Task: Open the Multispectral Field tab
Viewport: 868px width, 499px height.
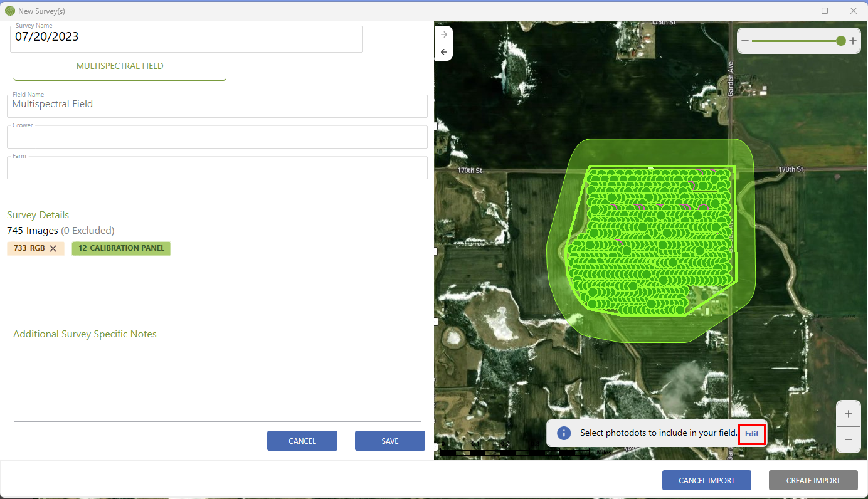Action: [x=120, y=66]
